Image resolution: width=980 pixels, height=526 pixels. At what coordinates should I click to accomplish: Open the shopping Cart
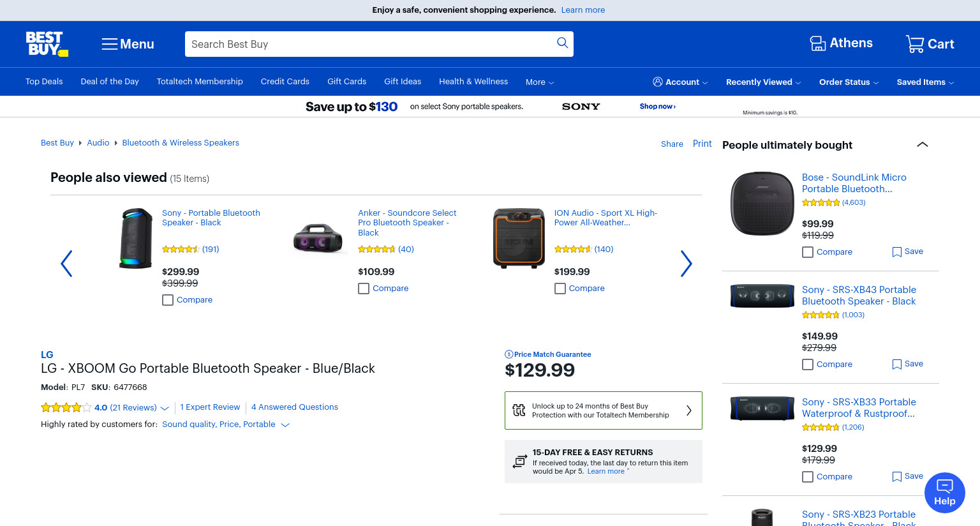(930, 43)
